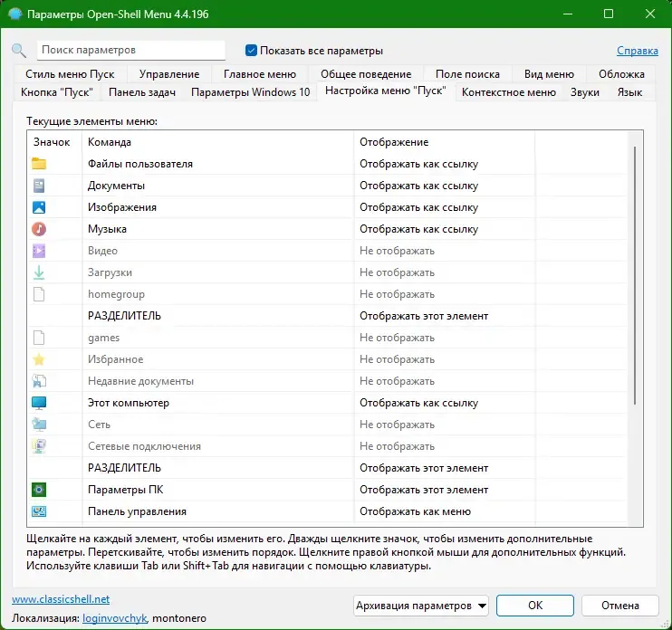Open the loginvovchyk localization link
Image resolution: width=672 pixels, height=630 pixels.
115,618
